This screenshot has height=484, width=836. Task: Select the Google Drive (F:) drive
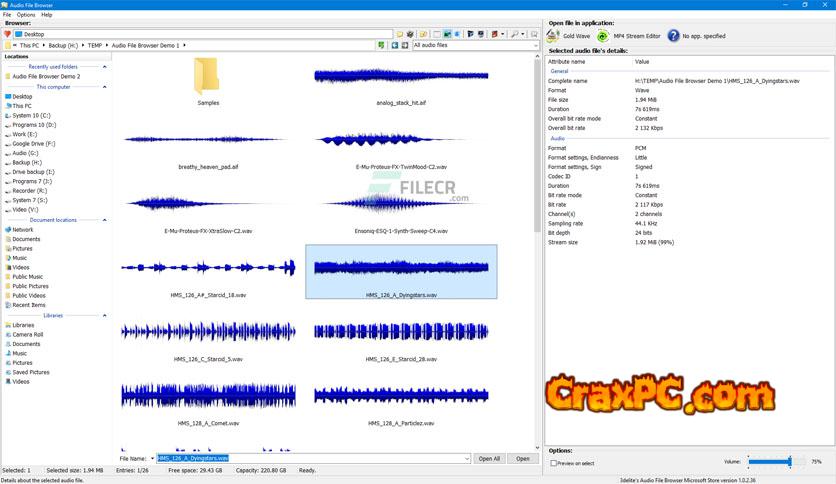coord(34,143)
